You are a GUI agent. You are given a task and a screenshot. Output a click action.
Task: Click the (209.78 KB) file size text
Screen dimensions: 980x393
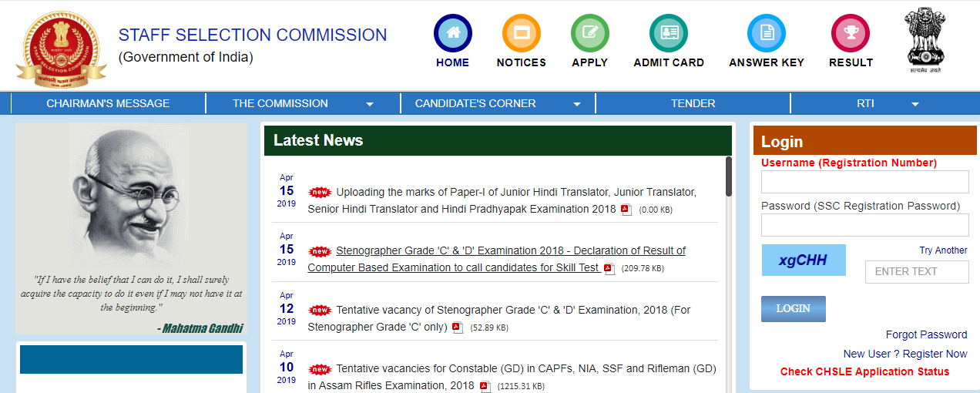[642, 269]
